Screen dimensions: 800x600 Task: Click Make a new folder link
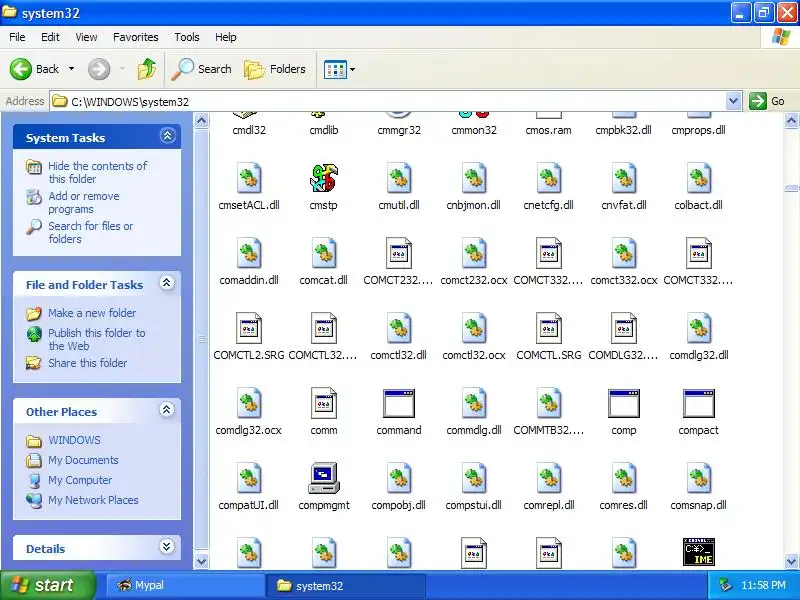92,313
